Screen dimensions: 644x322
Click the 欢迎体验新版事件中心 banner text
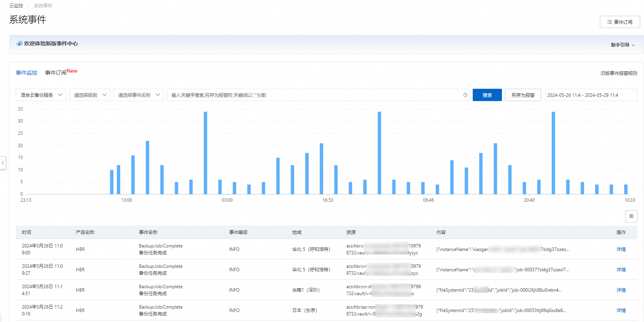click(51, 44)
